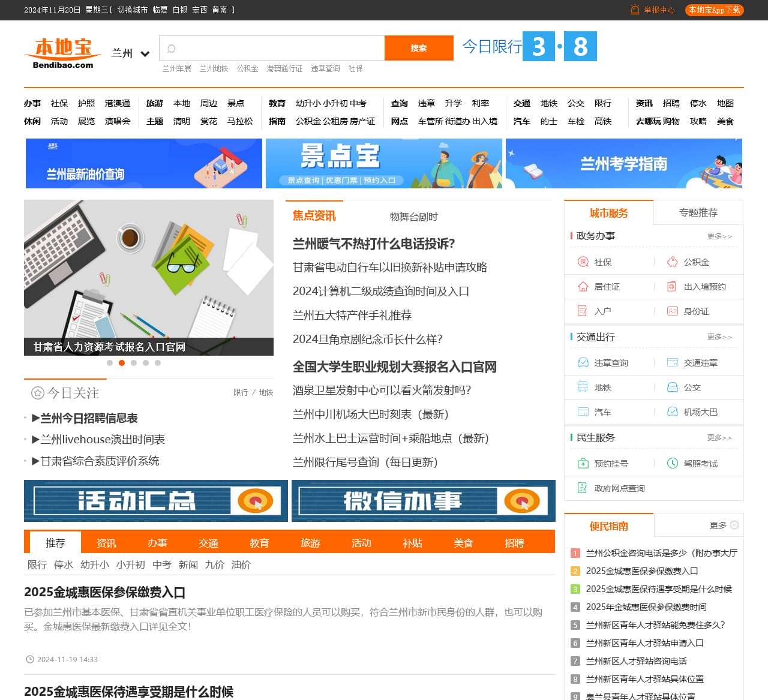Open 预约挂号 medical appointment icon
This screenshot has width=768, height=700.
582,463
